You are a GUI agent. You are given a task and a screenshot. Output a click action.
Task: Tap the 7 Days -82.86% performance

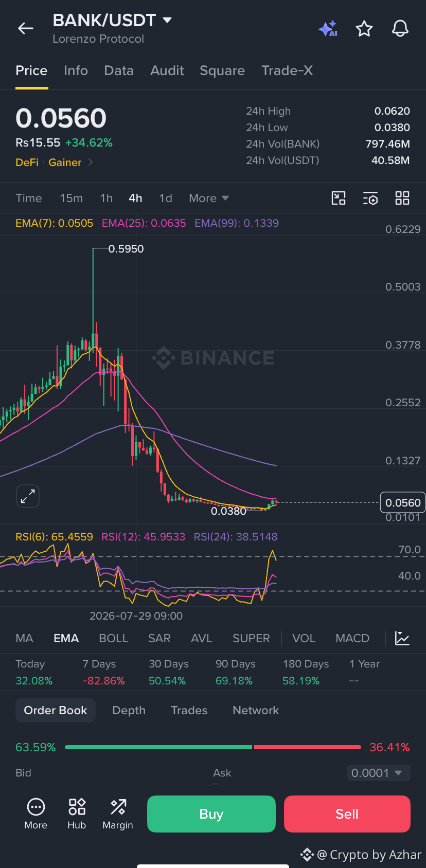[104, 672]
